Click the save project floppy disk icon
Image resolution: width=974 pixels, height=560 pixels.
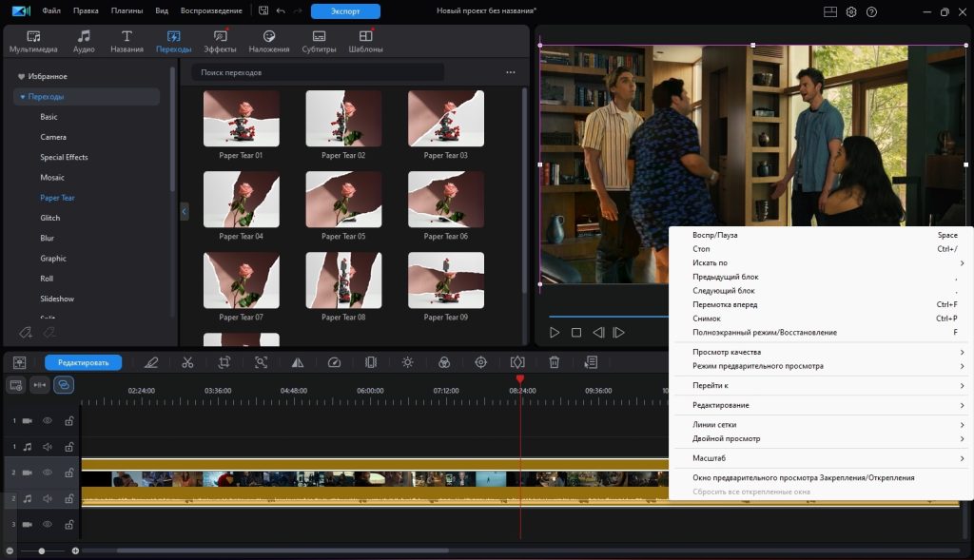pyautogui.click(x=263, y=11)
